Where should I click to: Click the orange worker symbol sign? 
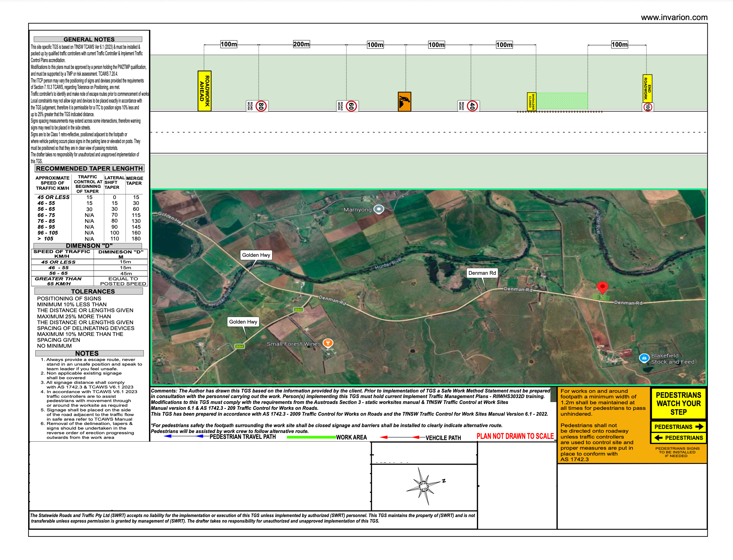(405, 101)
